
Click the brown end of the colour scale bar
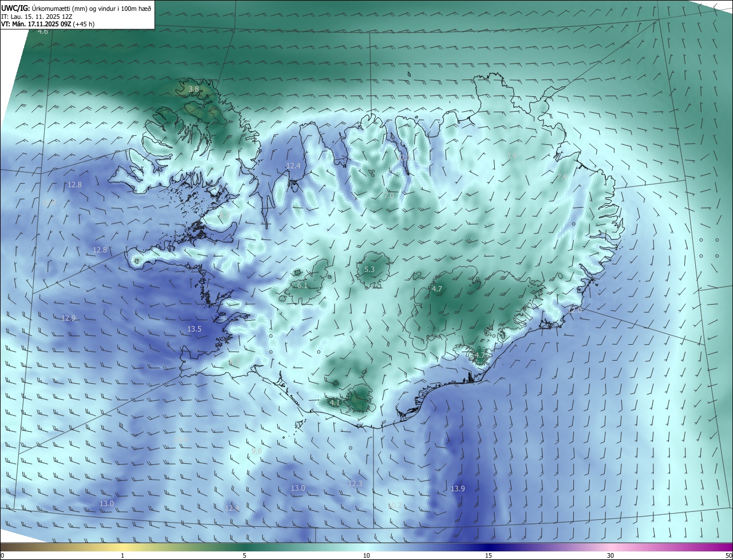6,547
